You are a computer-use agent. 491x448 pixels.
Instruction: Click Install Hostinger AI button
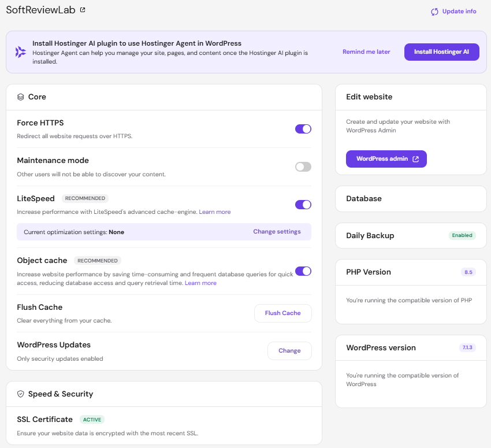(x=441, y=52)
